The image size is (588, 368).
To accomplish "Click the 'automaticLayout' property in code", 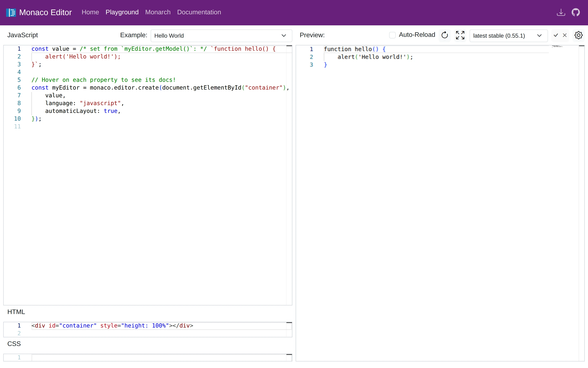I will coord(71,111).
